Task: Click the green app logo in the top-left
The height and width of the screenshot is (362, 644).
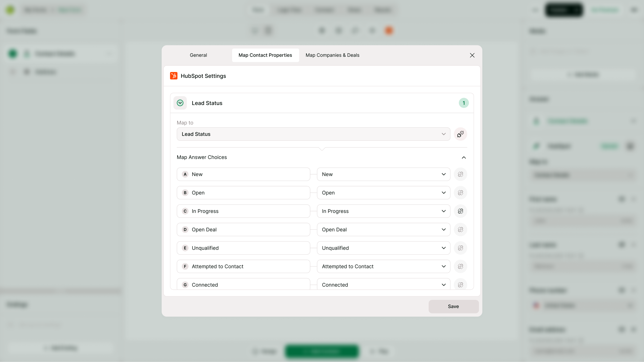Action: [10, 10]
